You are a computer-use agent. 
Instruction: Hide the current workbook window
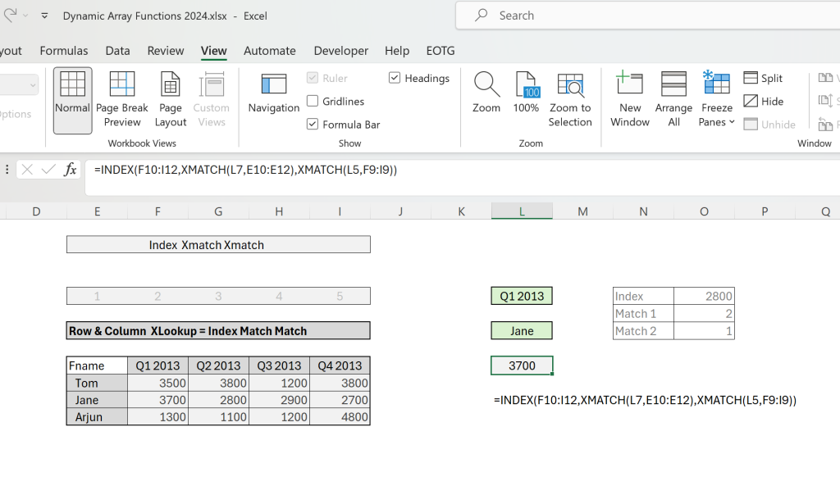point(764,101)
